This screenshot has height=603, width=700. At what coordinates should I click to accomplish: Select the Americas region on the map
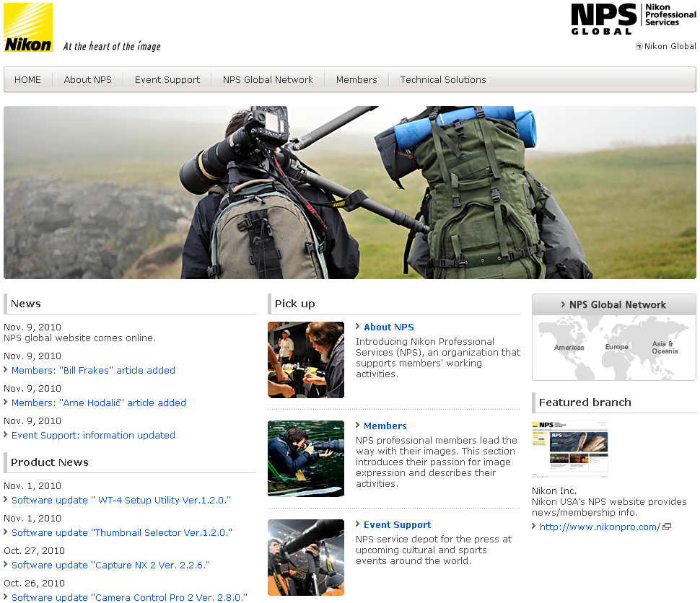(569, 347)
